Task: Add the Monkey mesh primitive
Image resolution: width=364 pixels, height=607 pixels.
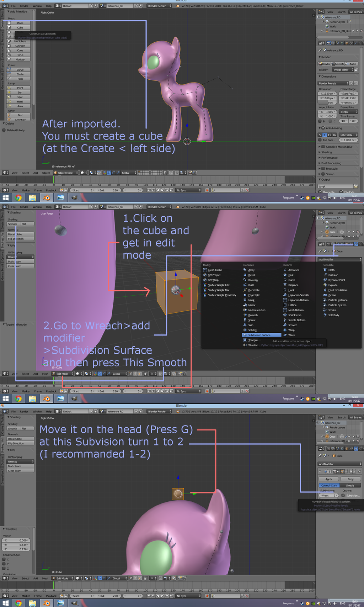Action: coord(19,59)
